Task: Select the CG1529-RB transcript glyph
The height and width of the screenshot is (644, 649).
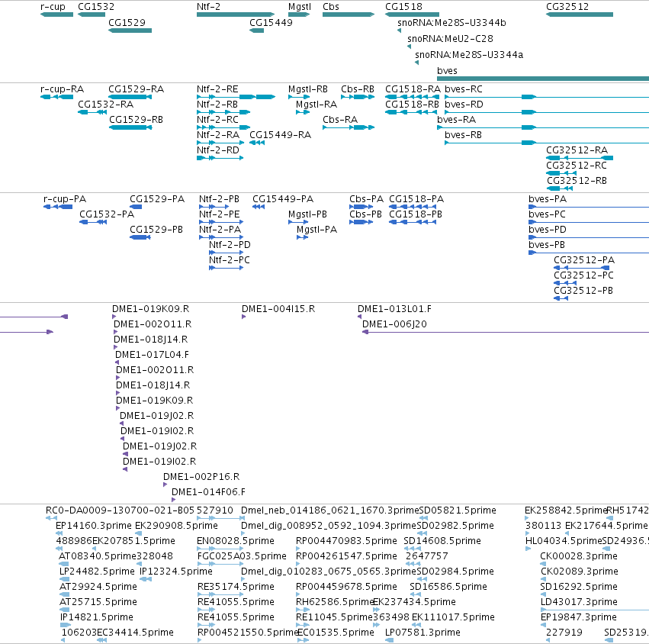Action: click(x=131, y=127)
